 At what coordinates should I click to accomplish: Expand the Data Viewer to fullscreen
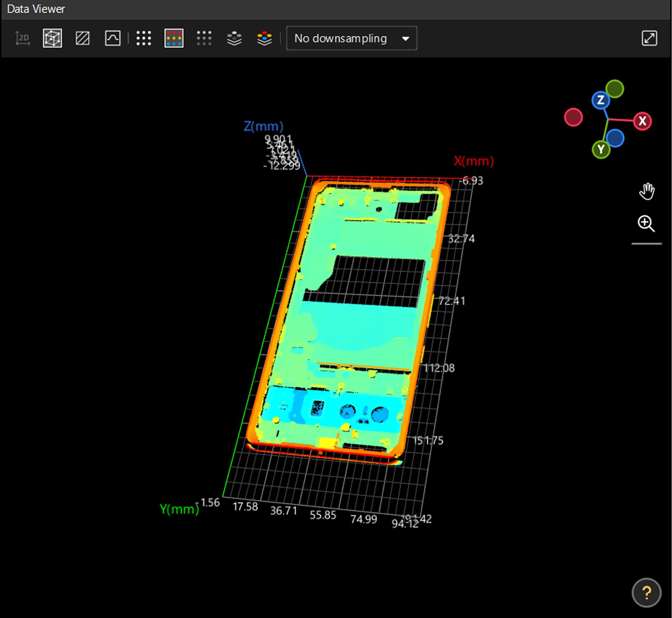pos(649,38)
